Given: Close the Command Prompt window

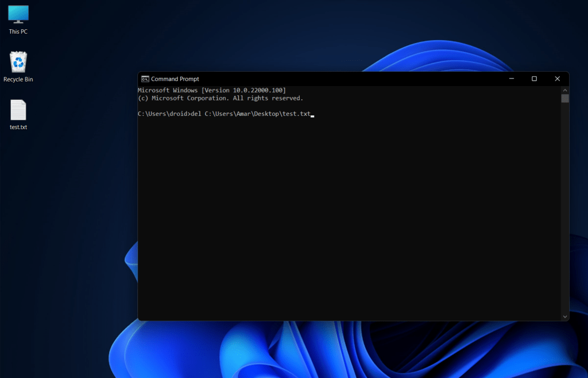Looking at the screenshot, I should (557, 79).
